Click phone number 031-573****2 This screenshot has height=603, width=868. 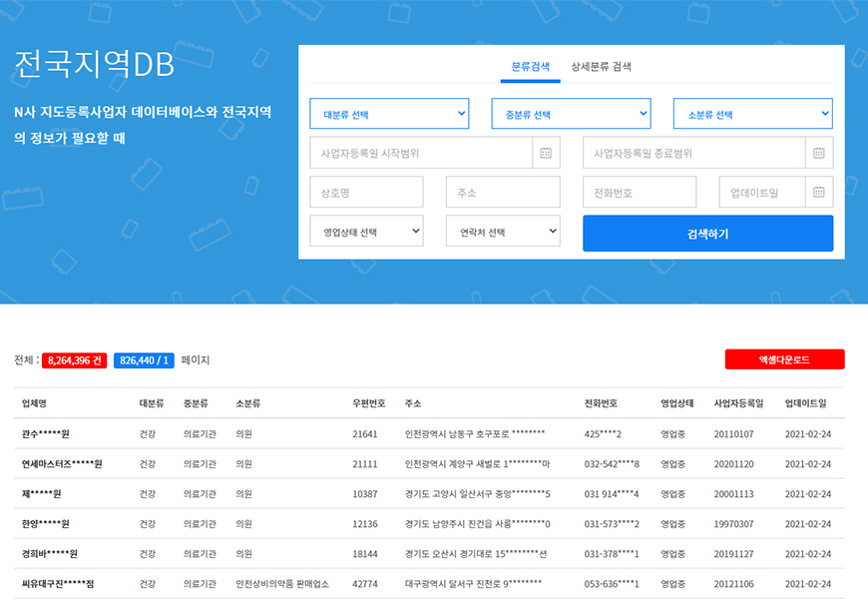tap(612, 524)
